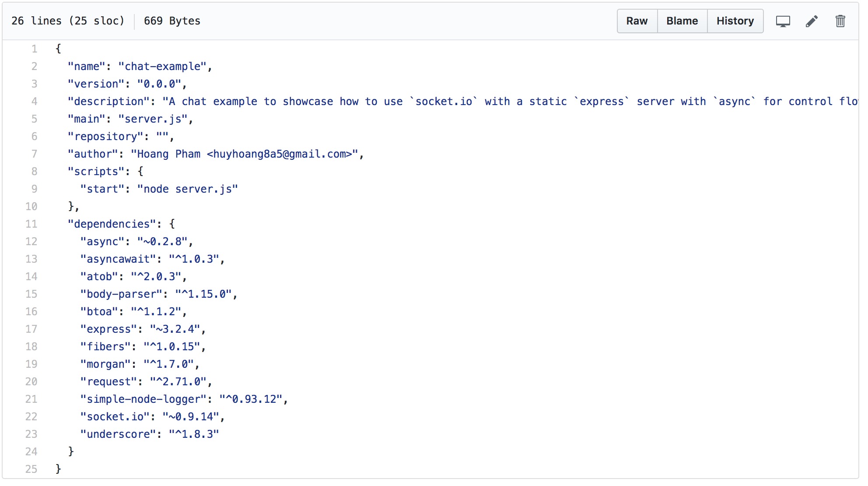Screen dimensions: 868x486
Task: Click the "node server.js" start script
Action: click(x=187, y=189)
